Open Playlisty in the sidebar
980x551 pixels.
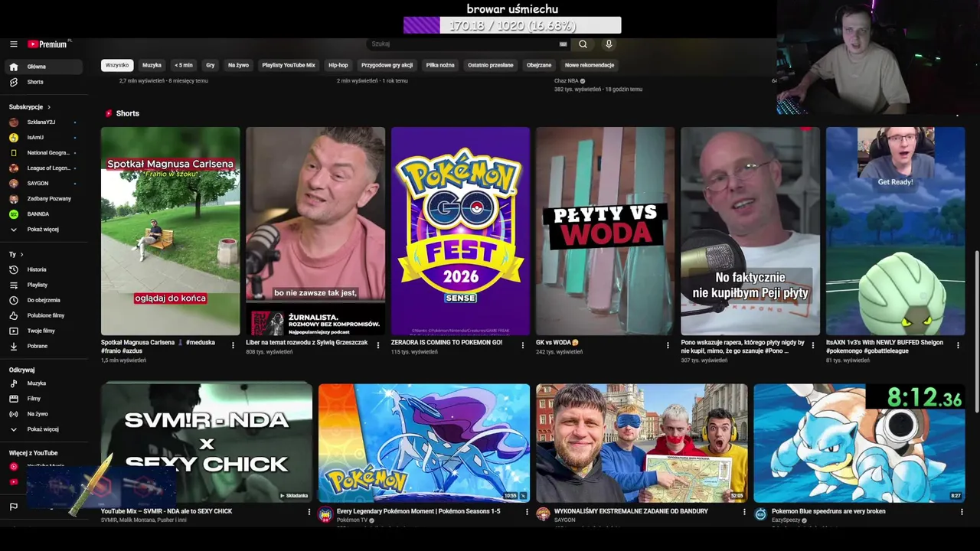45,285
